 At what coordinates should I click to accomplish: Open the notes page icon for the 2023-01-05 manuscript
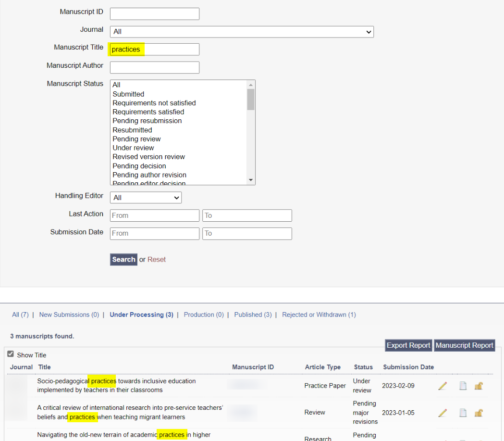point(463,413)
